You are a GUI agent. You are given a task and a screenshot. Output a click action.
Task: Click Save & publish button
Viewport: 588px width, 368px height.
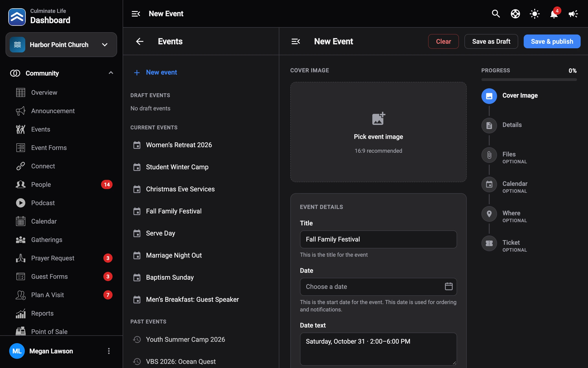tap(552, 41)
